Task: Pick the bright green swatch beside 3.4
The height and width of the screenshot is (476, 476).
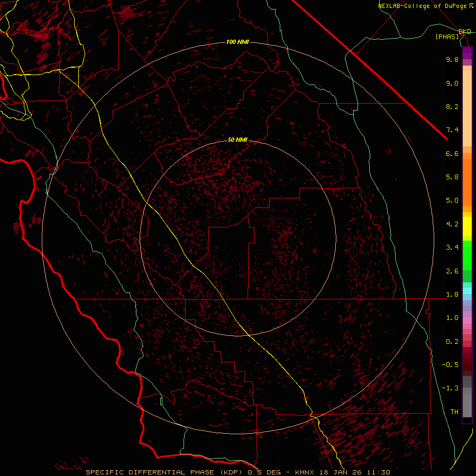Action: tap(467, 255)
